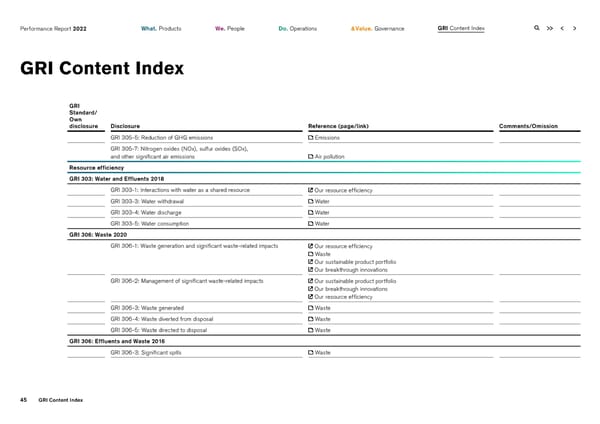Click page icon in Waste diverted from disposal row
The height and width of the screenshot is (424, 600).
pyautogui.click(x=311, y=319)
